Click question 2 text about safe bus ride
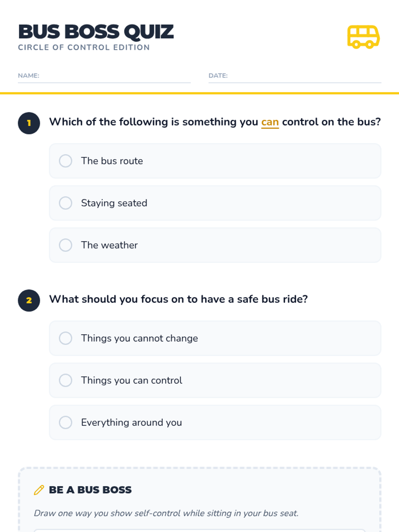399x532 pixels. click(x=179, y=299)
